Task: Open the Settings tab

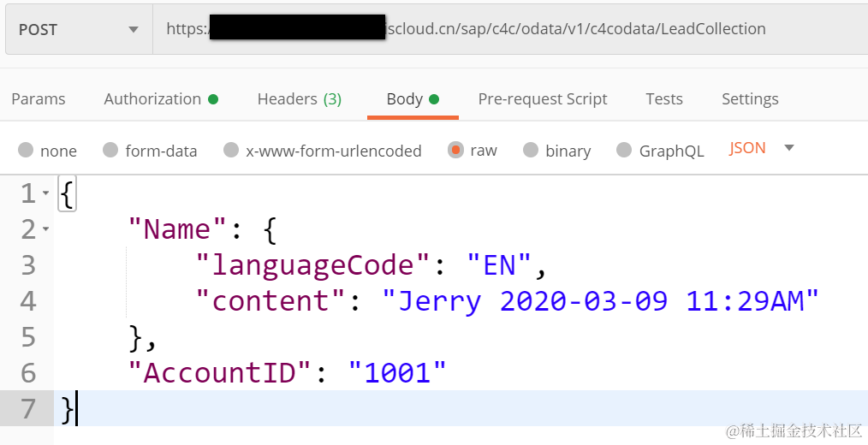Action: [x=750, y=99]
